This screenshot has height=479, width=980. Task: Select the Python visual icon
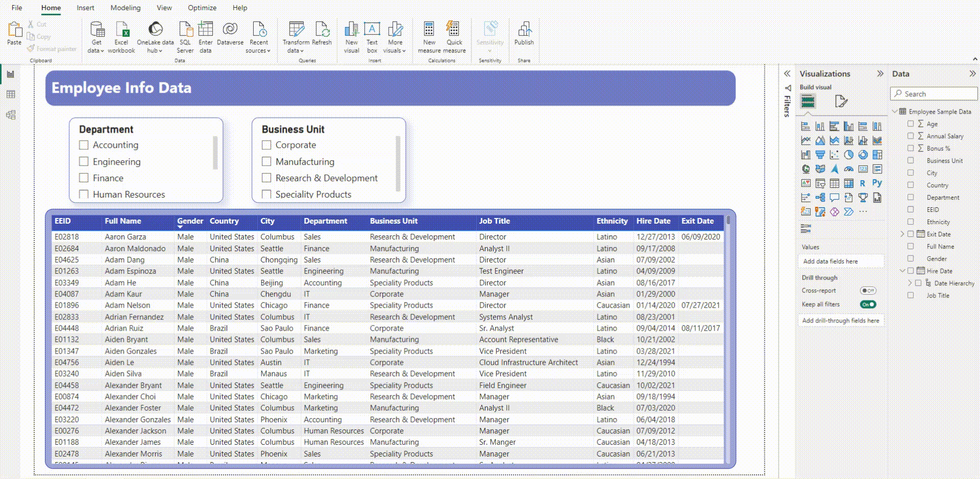point(877,183)
